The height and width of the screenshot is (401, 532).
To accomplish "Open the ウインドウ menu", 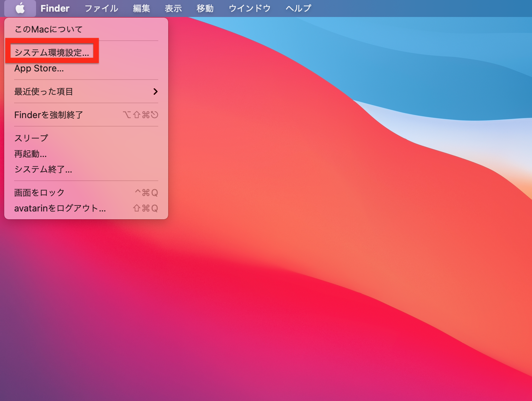I will tap(249, 8).
